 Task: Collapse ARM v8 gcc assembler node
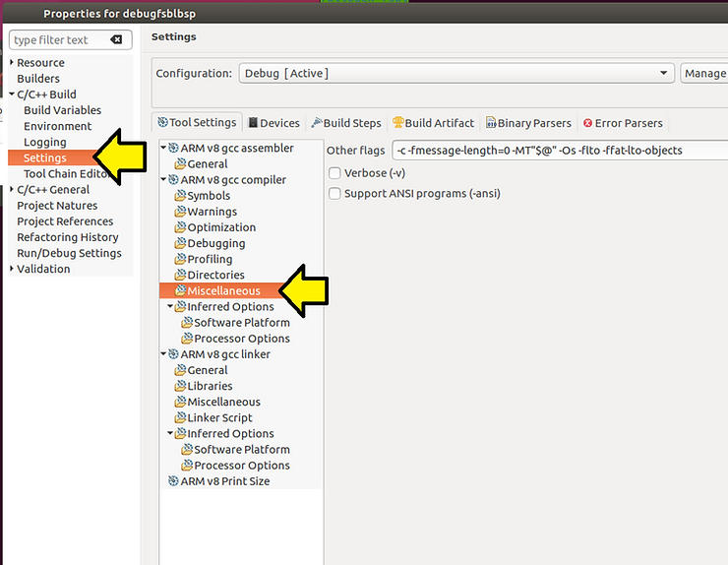coord(163,148)
